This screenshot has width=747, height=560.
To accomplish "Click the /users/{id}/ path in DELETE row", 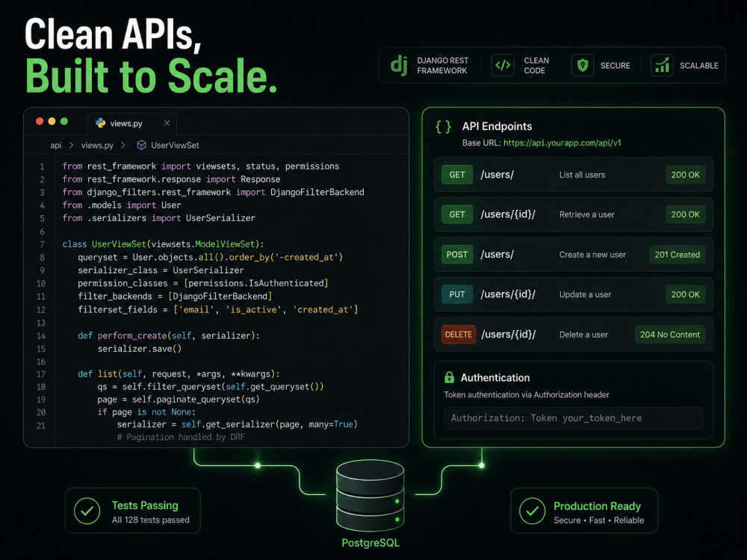I will [508, 335].
